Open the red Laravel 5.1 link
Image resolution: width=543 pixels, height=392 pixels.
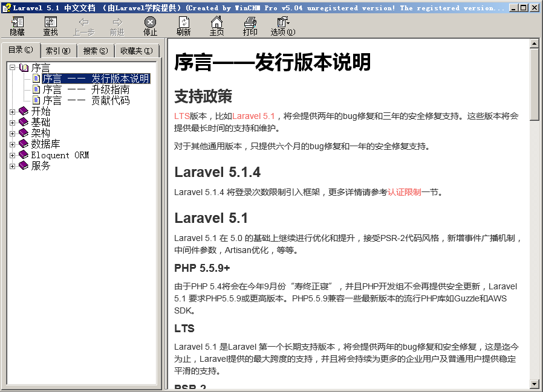tap(253, 116)
